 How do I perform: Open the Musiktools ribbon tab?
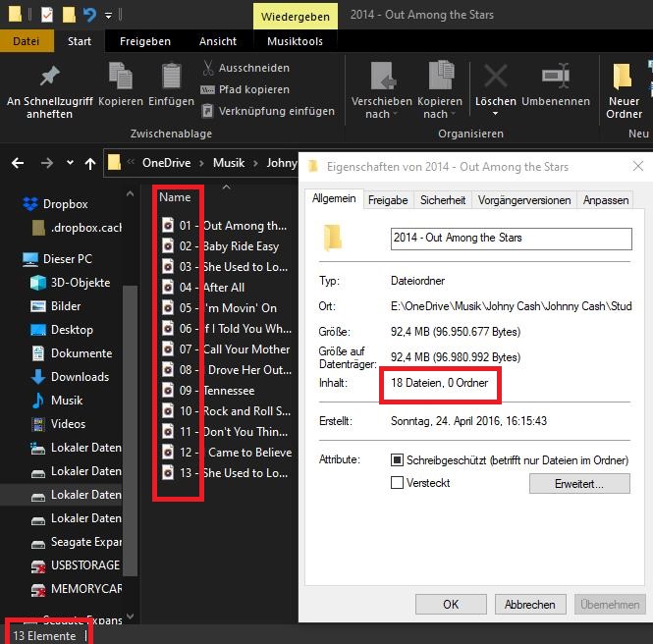pos(295,41)
